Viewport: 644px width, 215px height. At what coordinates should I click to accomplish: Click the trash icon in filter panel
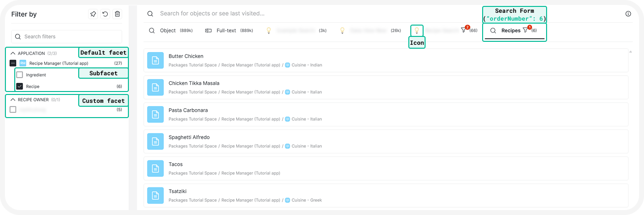coord(117,14)
